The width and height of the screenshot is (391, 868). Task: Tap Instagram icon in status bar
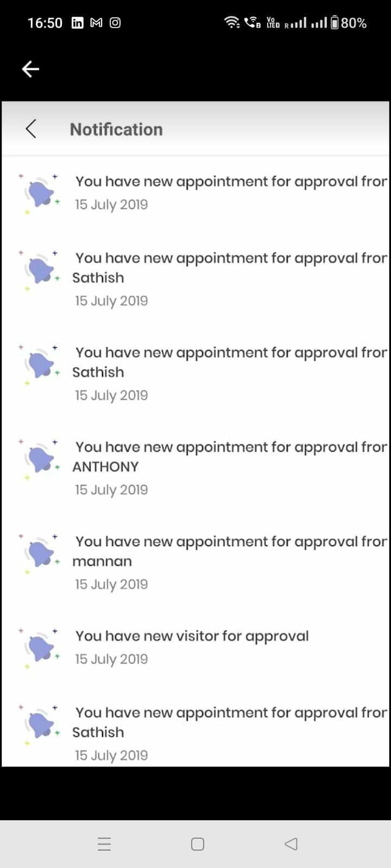pyautogui.click(x=115, y=23)
